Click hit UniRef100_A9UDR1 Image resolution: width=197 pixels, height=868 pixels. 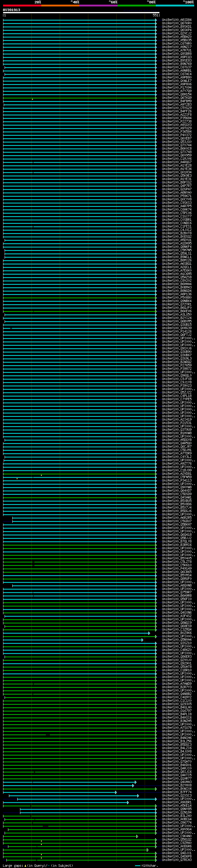(x=176, y=802)
